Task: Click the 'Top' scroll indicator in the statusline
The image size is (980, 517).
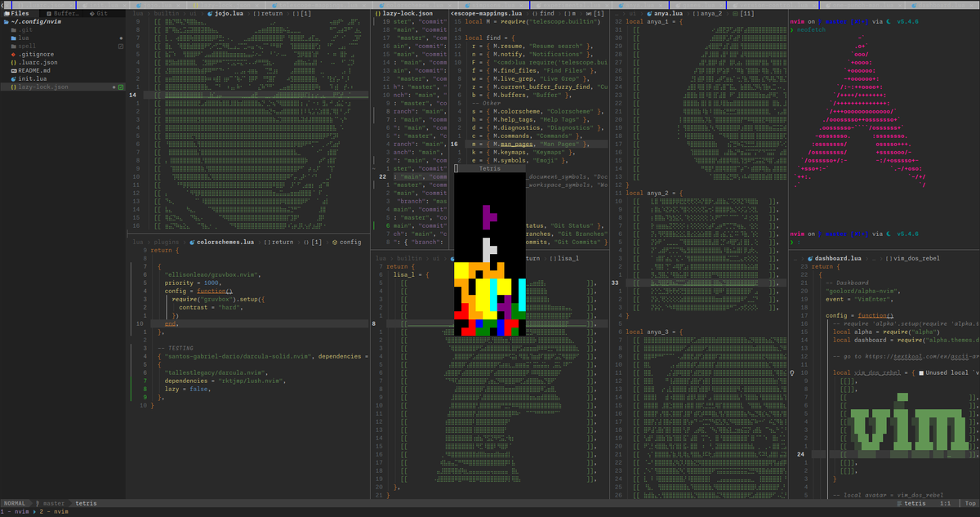Action: coord(970,504)
